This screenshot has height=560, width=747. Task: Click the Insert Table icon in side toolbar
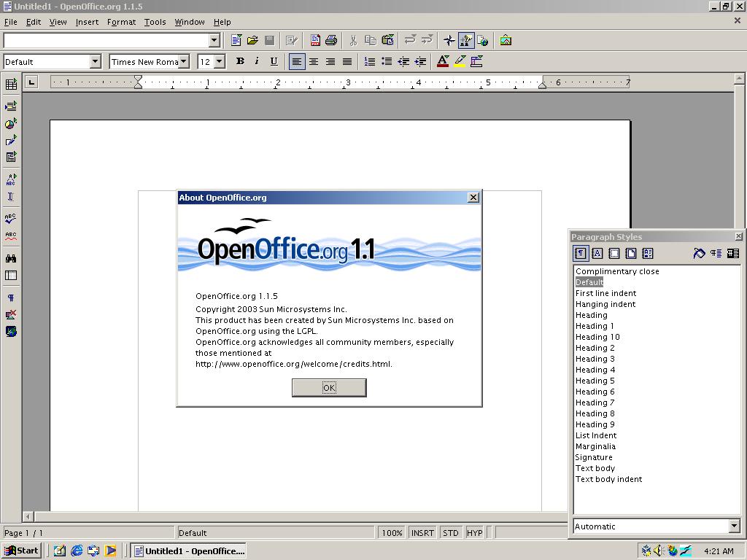(11, 85)
